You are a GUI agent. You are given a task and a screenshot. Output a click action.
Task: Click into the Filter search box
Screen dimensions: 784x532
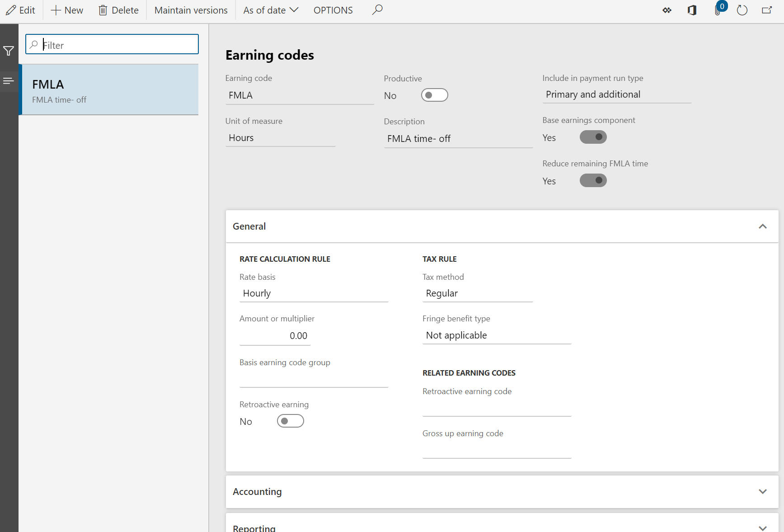[x=117, y=45]
